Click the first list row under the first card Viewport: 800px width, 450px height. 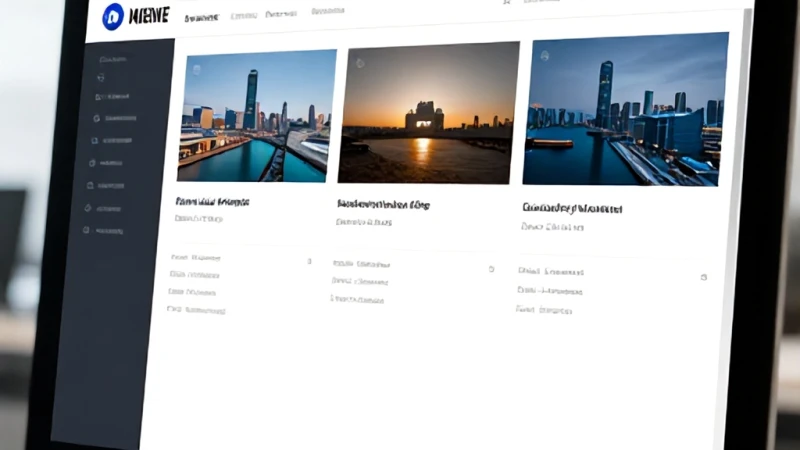[195, 258]
